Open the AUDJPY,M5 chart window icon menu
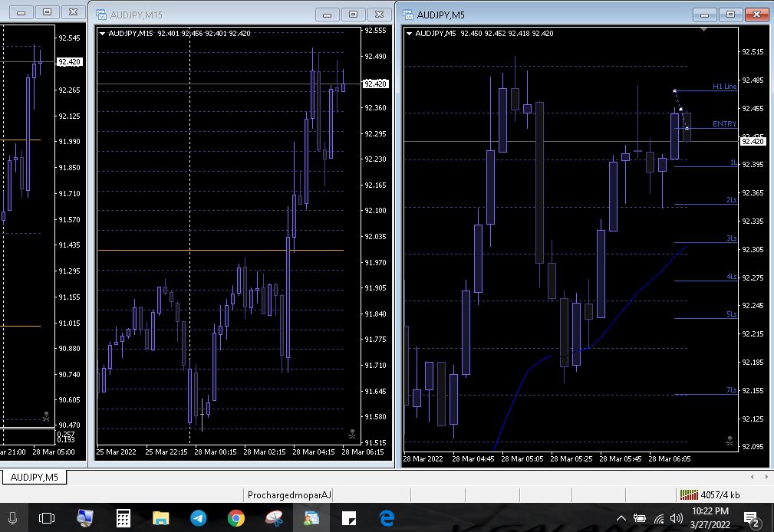This screenshot has width=774, height=532. pyautogui.click(x=408, y=15)
